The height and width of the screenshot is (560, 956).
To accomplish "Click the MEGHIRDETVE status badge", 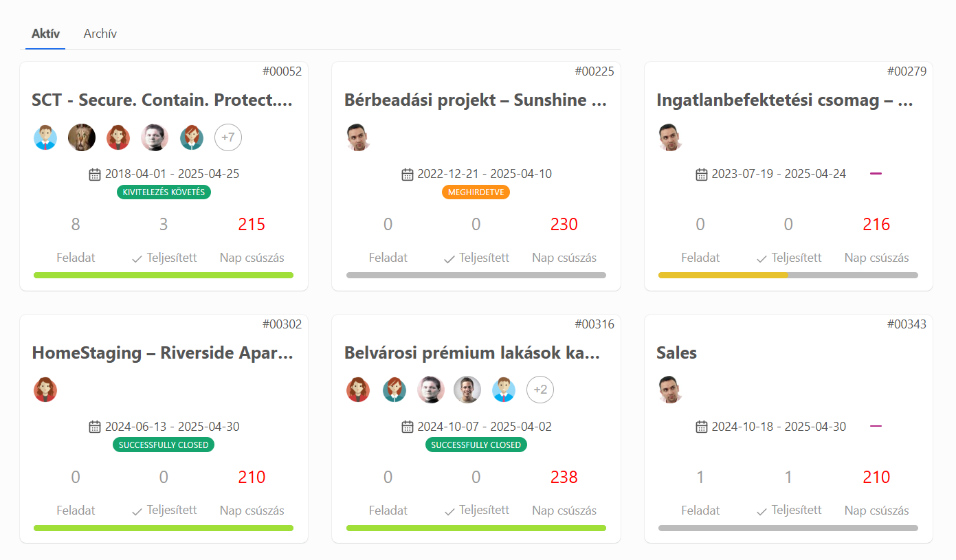I will (476, 192).
